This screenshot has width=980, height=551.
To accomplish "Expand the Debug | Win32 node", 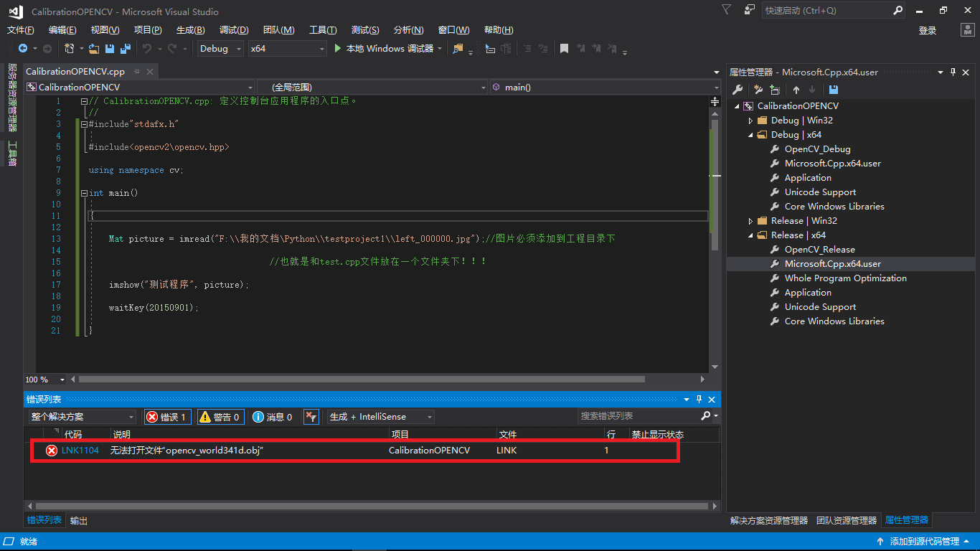I will (x=751, y=121).
